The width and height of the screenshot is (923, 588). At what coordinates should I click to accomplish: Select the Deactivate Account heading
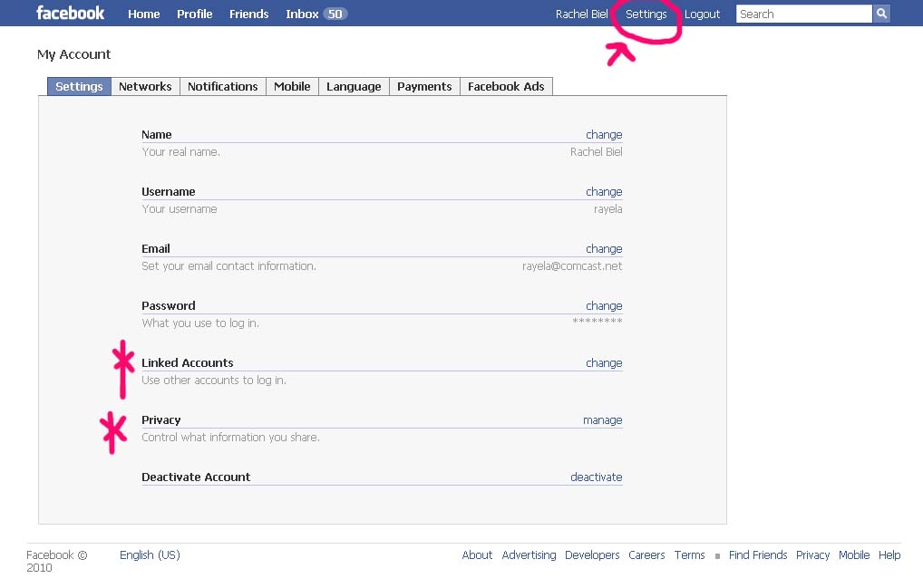[196, 477]
